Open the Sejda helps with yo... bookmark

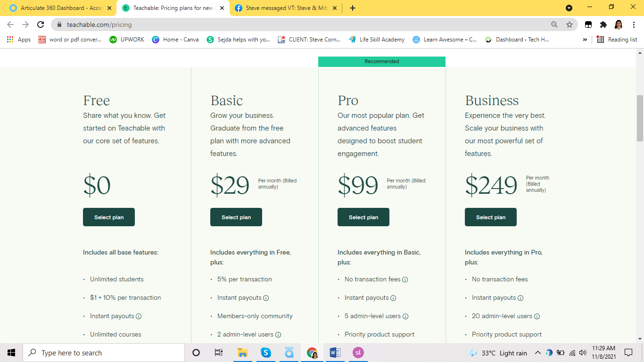click(x=239, y=40)
